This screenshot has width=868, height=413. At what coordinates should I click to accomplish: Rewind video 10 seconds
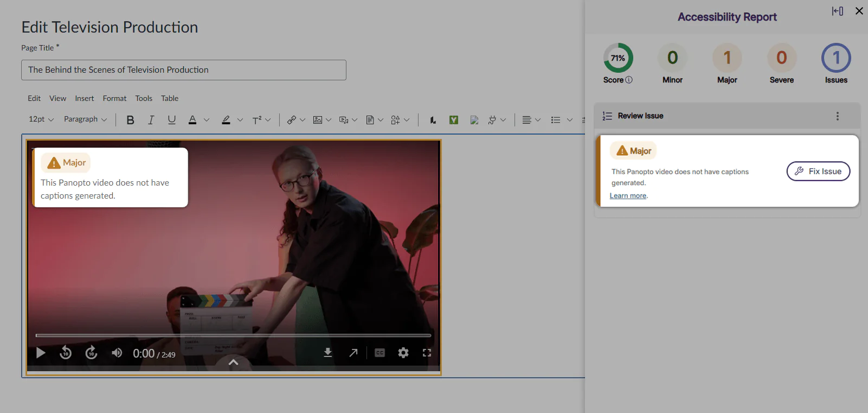pyautogui.click(x=66, y=353)
